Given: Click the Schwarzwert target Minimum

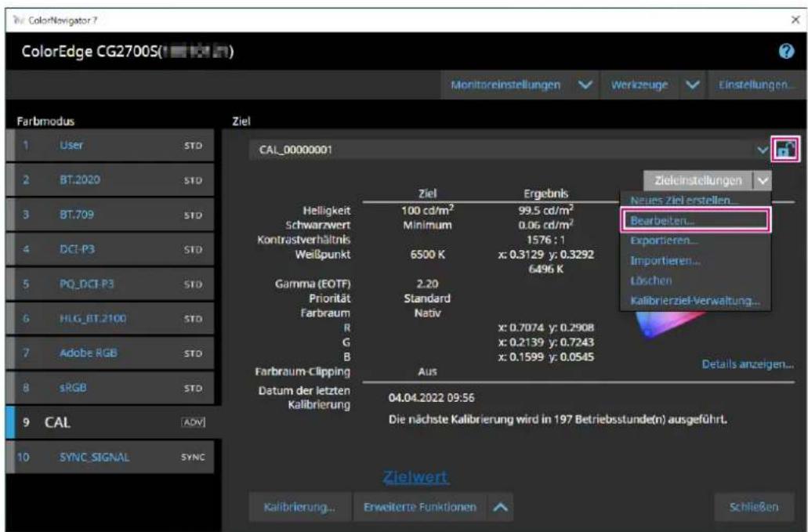Looking at the screenshot, I should pyautogui.click(x=427, y=225).
